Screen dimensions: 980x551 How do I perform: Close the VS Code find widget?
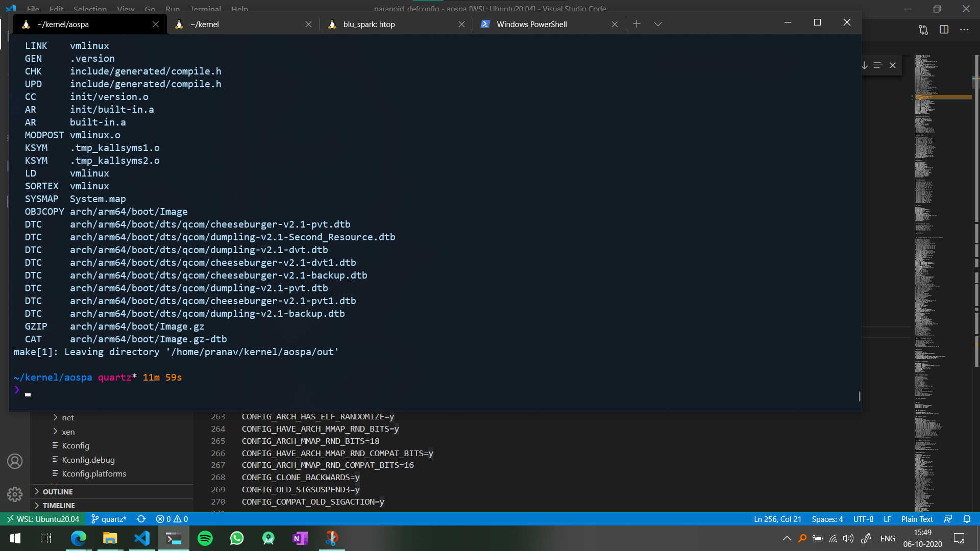pos(893,65)
